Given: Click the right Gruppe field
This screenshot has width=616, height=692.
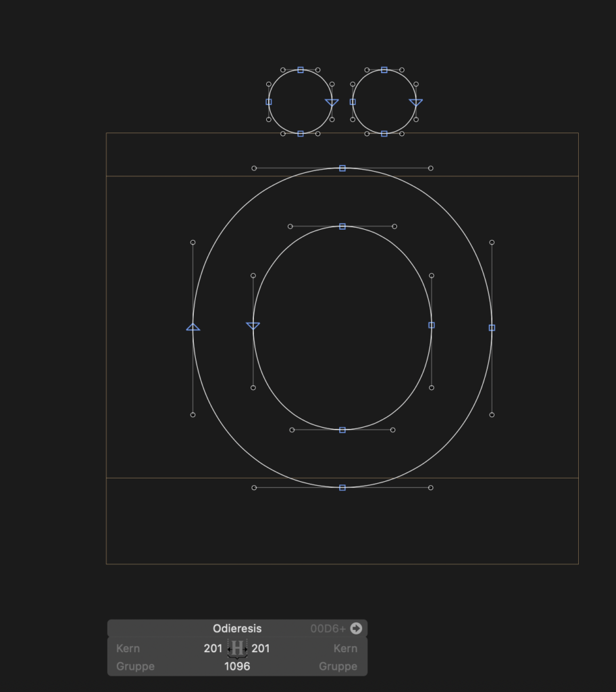Looking at the screenshot, I should pos(338,666).
